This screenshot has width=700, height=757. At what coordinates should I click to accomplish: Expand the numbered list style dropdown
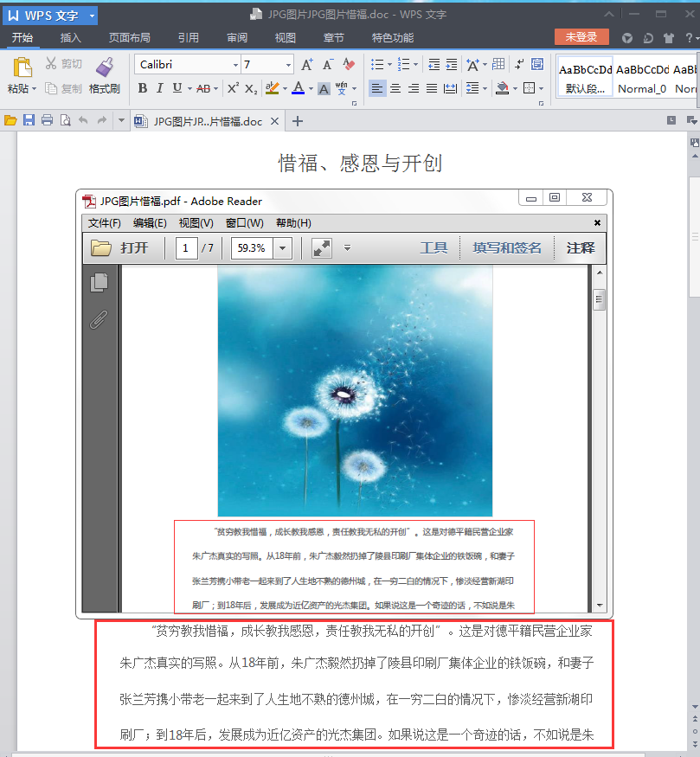pyautogui.click(x=415, y=64)
